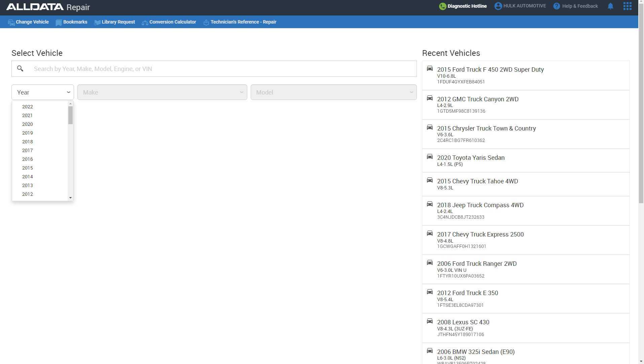Viewport: 644px width, 364px height.
Task: Click the Bookmarks ribbon icon
Action: tap(59, 23)
